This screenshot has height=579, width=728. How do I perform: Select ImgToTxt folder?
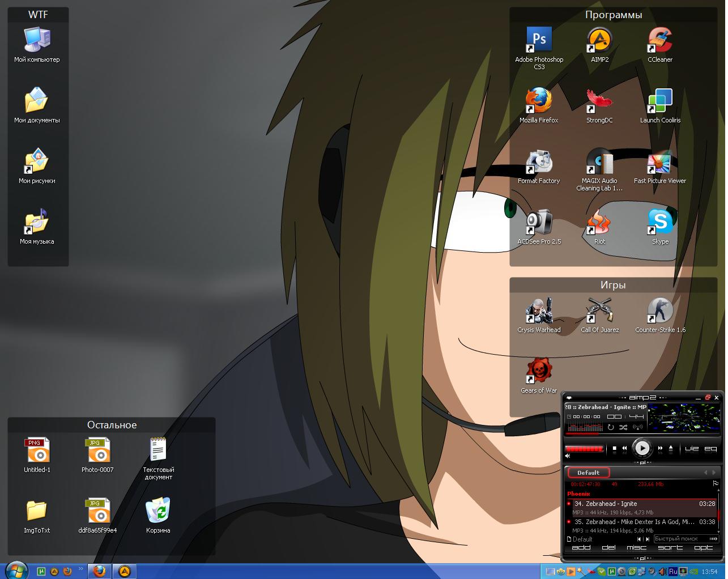click(x=37, y=516)
